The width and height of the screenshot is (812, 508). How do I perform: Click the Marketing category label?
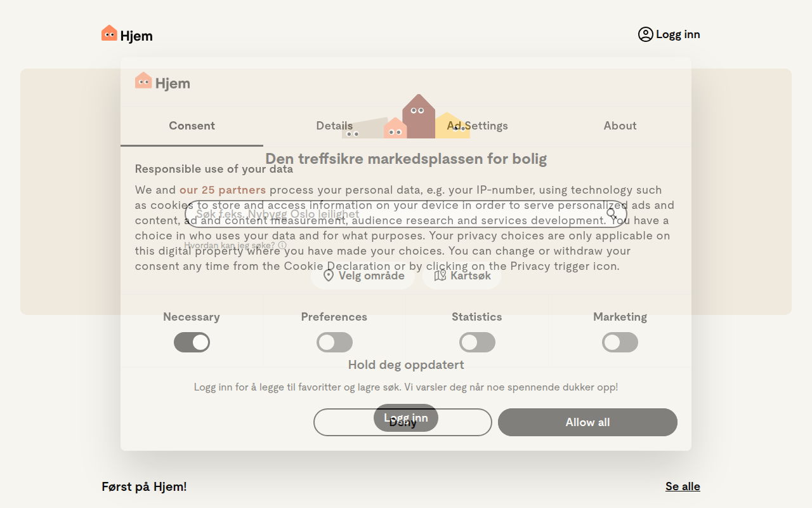620,317
